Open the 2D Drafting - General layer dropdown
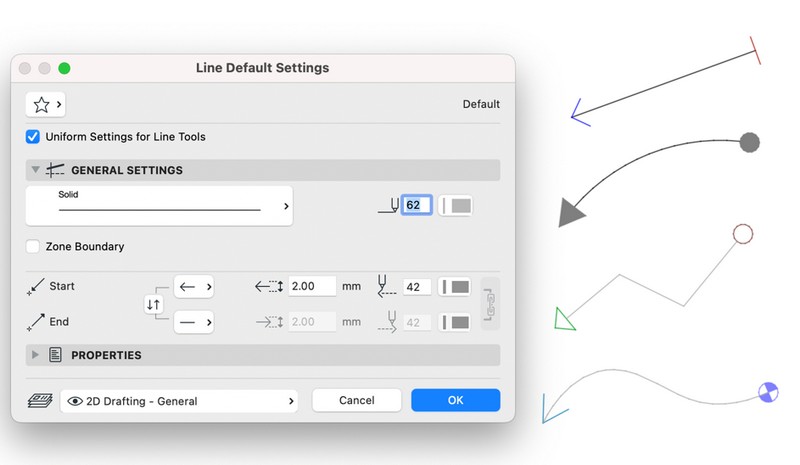The height and width of the screenshot is (465, 800). click(x=180, y=401)
